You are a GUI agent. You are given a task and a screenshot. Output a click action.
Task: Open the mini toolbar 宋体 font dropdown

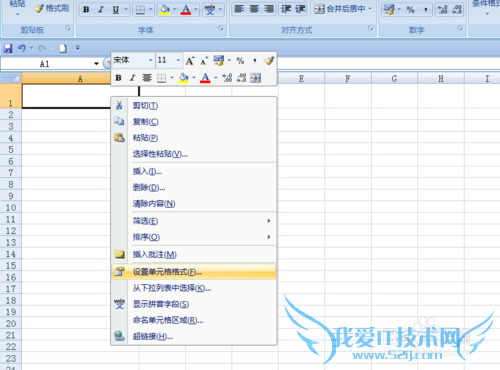tap(151, 60)
